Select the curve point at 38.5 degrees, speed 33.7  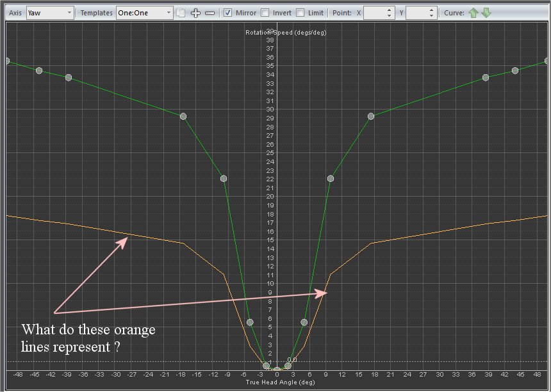point(486,78)
